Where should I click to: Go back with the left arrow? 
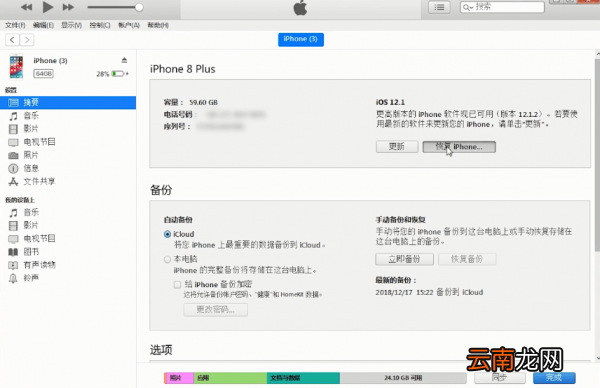pyautogui.click(x=12, y=40)
